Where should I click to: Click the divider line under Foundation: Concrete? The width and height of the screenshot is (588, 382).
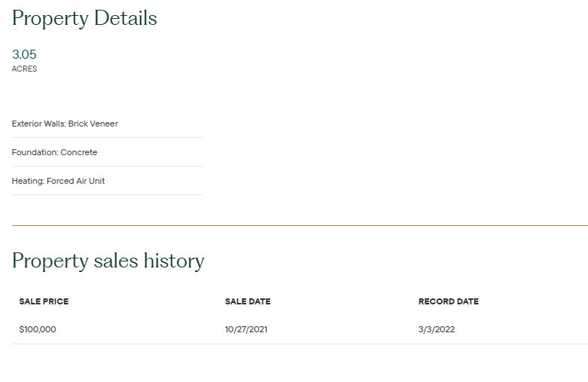[107, 166]
